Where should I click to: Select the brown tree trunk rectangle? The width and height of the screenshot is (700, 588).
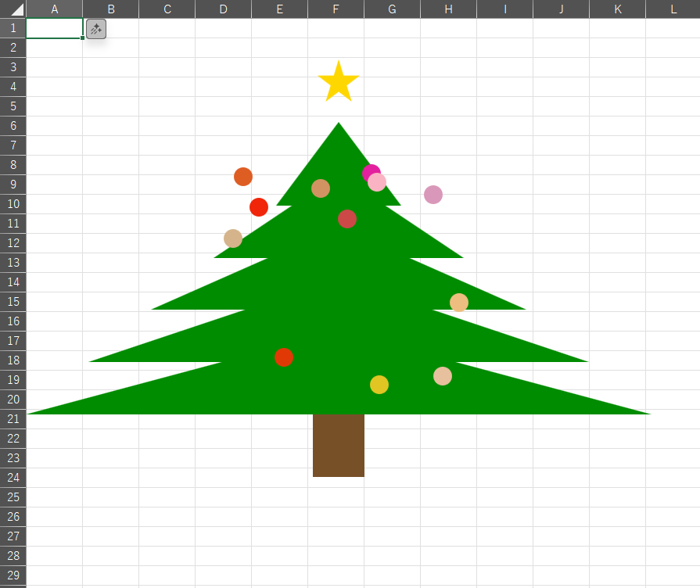339,445
